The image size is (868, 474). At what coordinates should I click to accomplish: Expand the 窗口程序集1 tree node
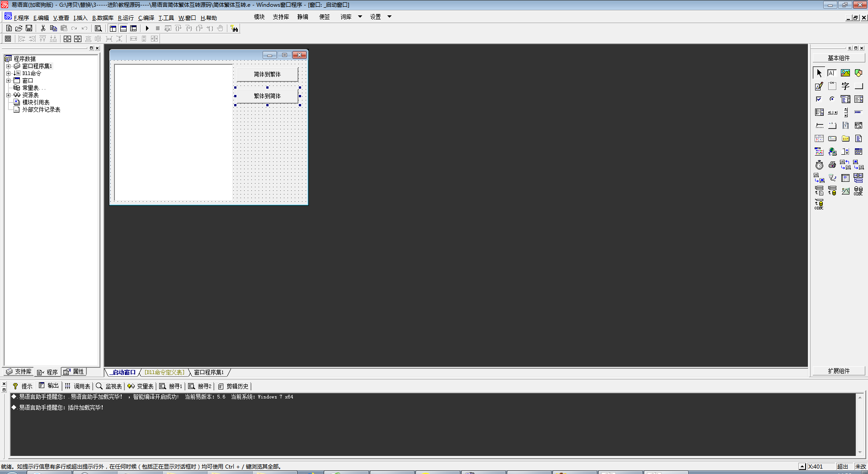[x=8, y=66]
